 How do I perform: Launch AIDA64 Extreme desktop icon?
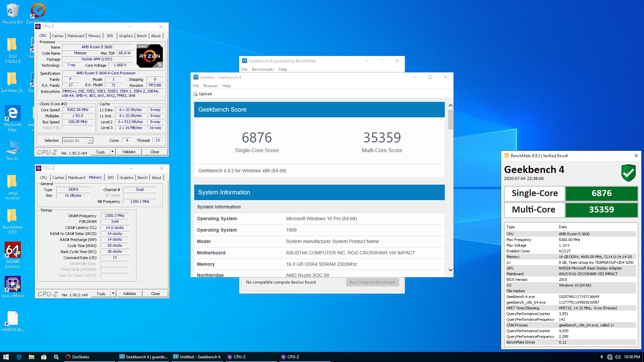pos(12,255)
